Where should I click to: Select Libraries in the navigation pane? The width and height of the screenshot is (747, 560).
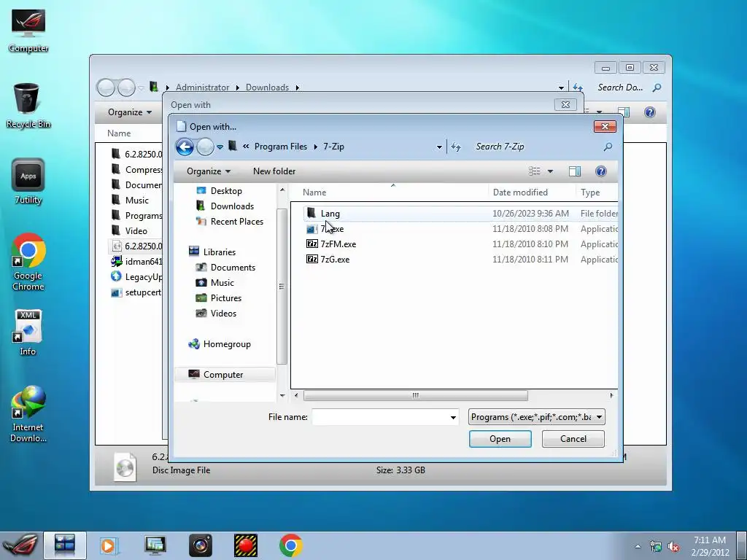(x=219, y=252)
